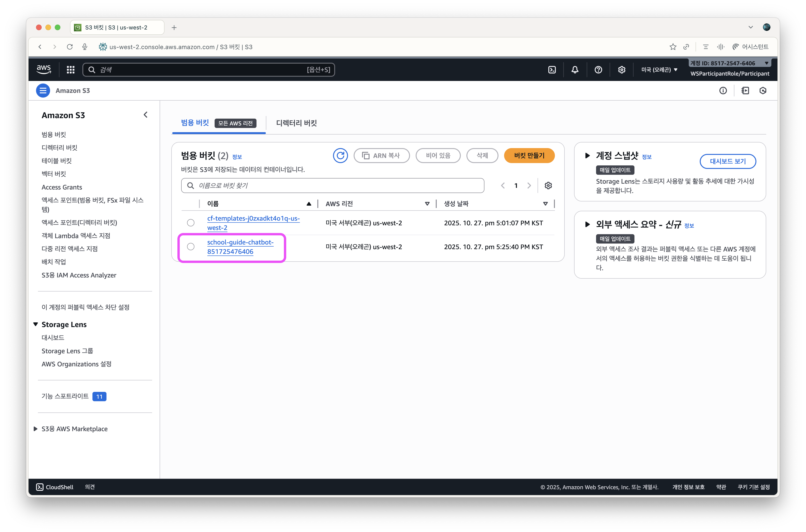Click the ARN 복사 button
This screenshot has width=806, height=532.
pos(381,156)
